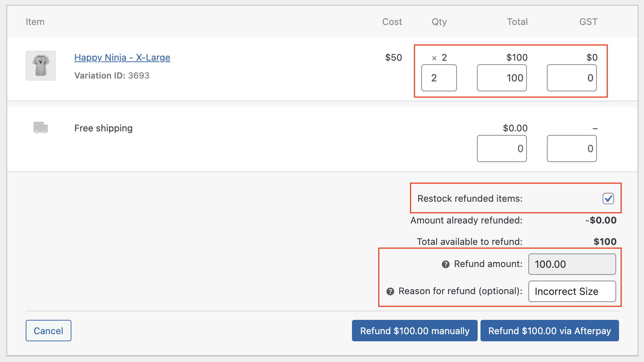
Task: Click the Free shipping refund total field
Action: pos(502,149)
